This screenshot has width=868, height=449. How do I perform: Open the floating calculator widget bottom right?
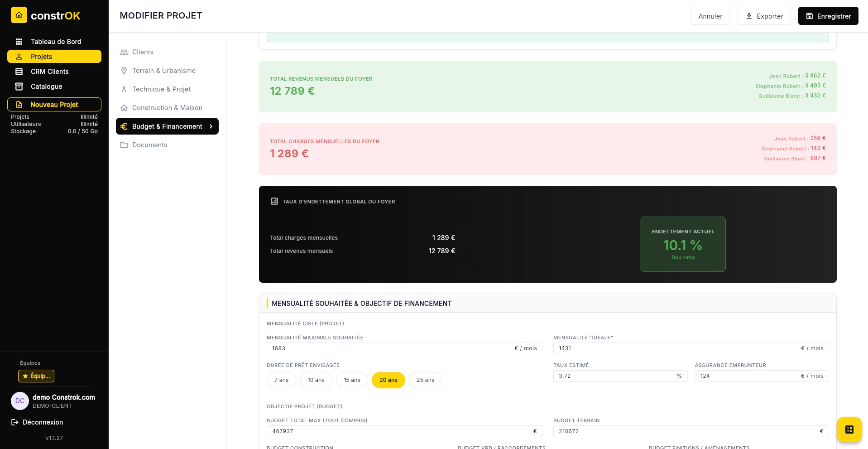[x=849, y=429]
